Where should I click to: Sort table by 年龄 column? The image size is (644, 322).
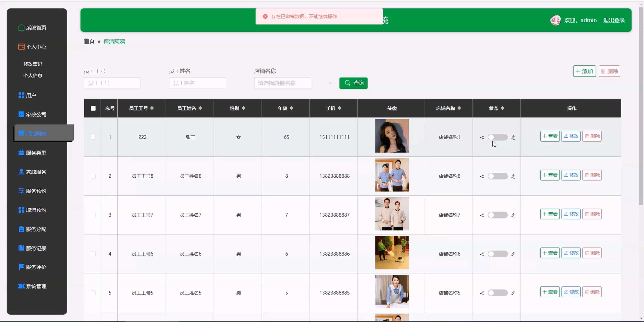pos(291,108)
